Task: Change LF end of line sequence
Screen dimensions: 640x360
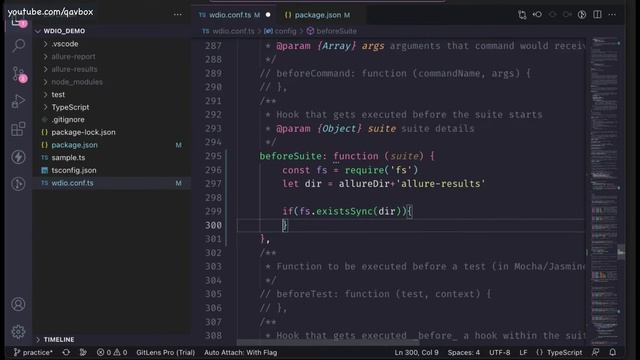Action: (523, 352)
